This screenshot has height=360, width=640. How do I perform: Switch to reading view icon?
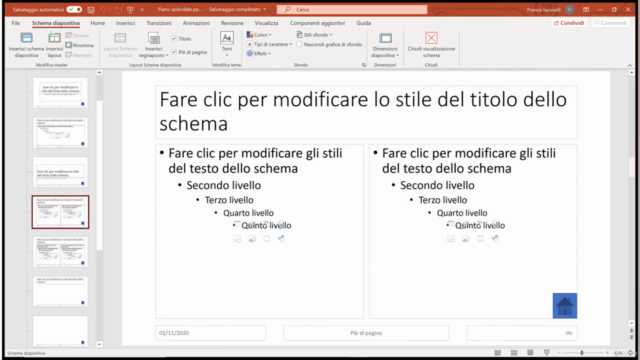coord(530,353)
